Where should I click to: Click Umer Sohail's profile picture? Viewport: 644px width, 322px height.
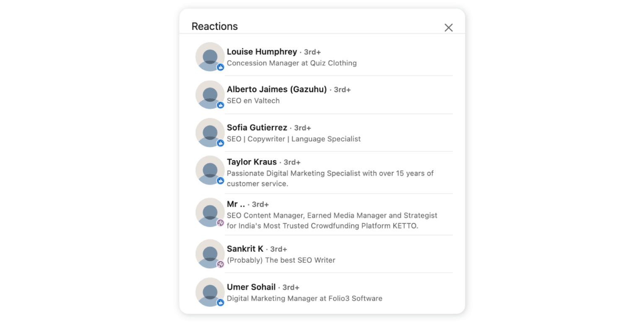click(210, 292)
